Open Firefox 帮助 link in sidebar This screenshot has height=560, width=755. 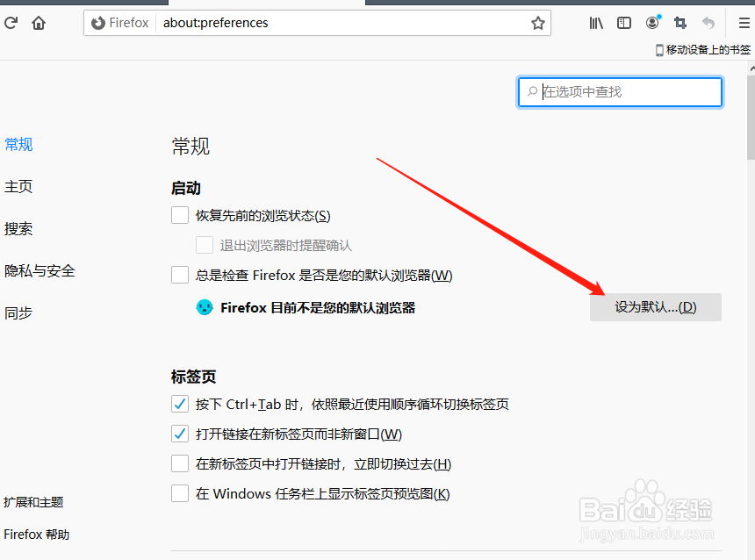(37, 535)
